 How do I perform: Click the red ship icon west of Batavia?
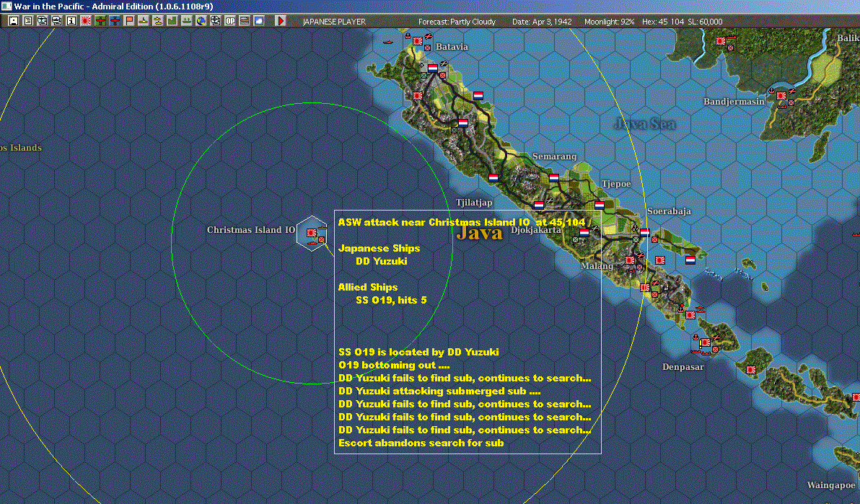pyautogui.click(x=388, y=42)
